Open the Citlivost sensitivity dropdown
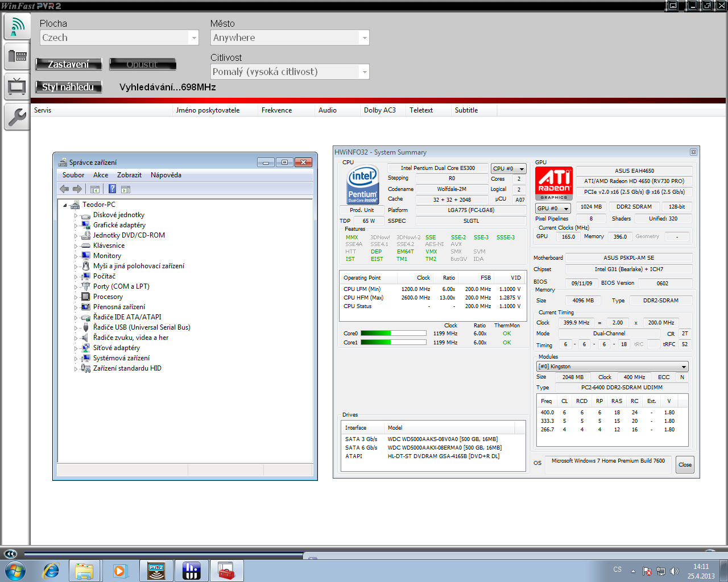Image resolution: width=728 pixels, height=582 pixels. pos(290,72)
